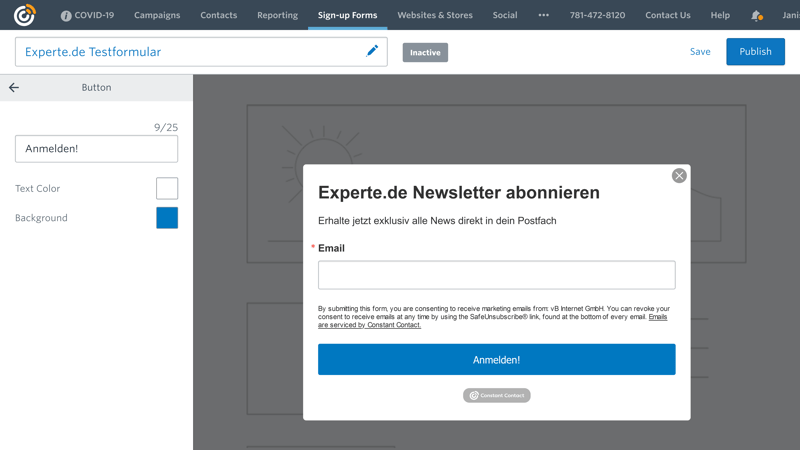Click the Inactive status badge
This screenshot has width=800, height=450.
point(425,53)
